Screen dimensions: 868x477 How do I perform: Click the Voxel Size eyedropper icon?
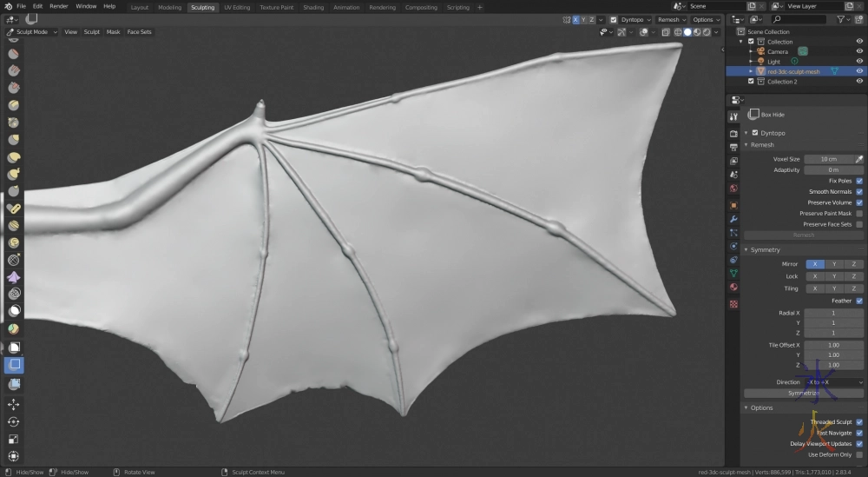(859, 159)
